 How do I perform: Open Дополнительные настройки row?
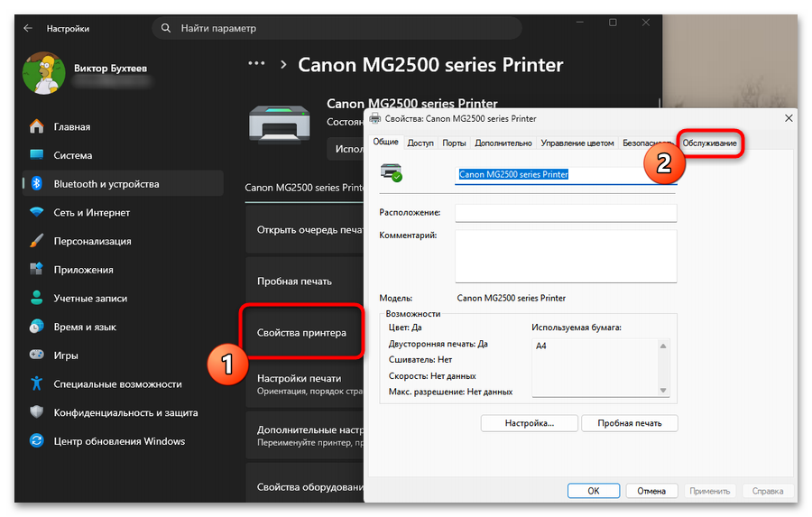(x=305, y=435)
